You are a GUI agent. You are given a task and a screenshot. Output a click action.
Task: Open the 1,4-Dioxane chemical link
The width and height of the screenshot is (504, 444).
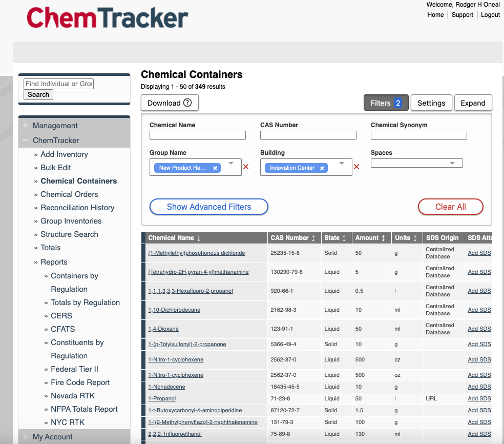point(163,329)
